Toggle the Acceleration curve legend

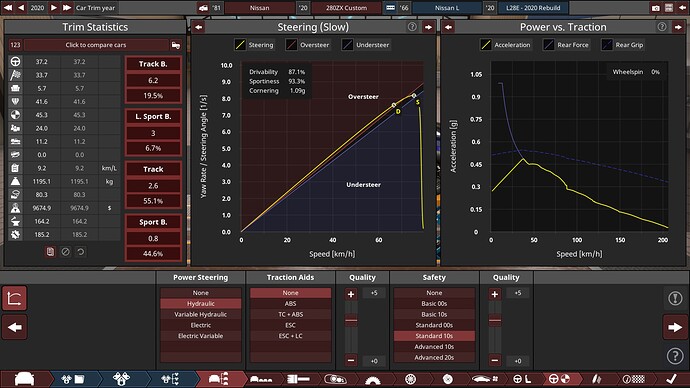point(506,45)
